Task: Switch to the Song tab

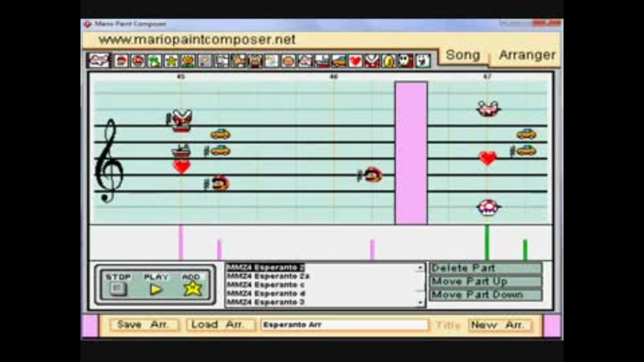Action: (x=463, y=55)
